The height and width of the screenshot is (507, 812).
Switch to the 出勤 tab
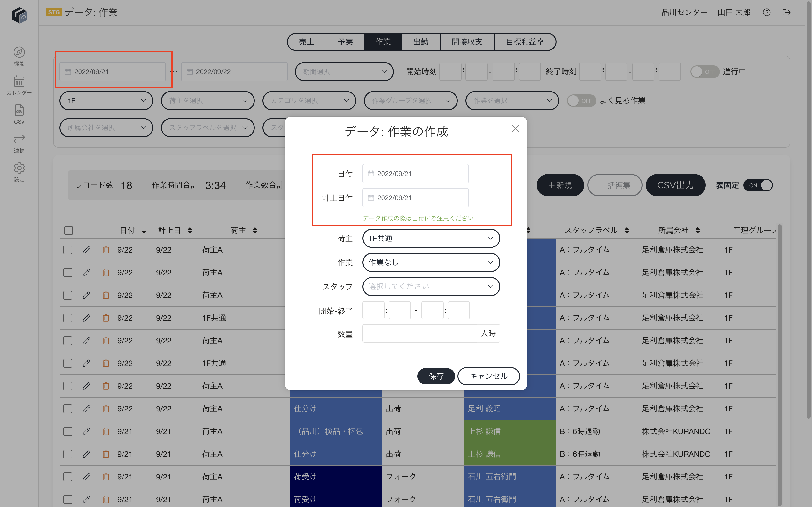[x=421, y=42]
